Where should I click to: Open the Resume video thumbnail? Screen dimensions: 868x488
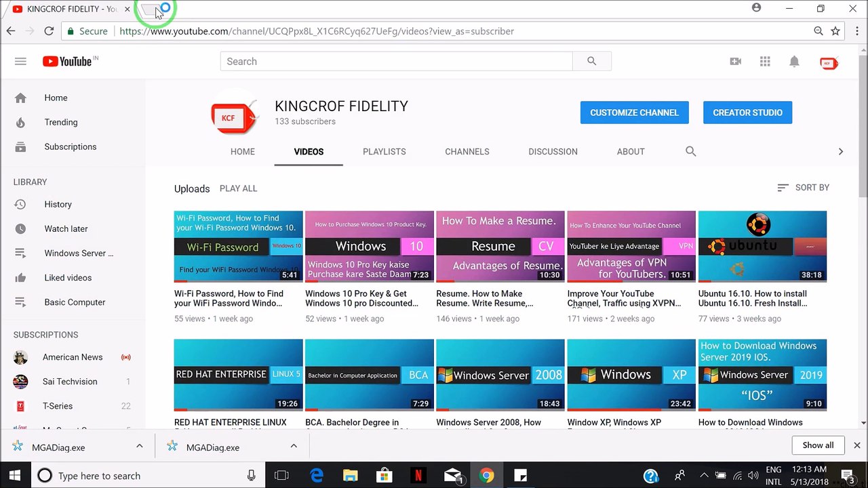[500, 246]
